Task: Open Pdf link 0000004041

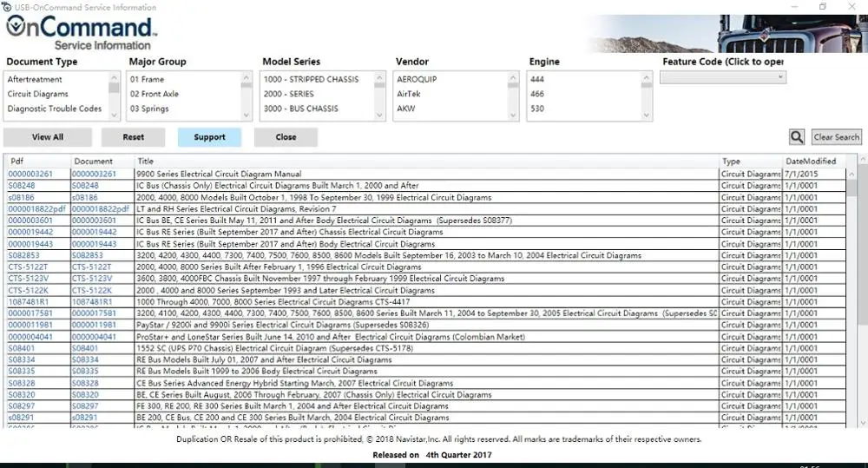Action: 30,337
